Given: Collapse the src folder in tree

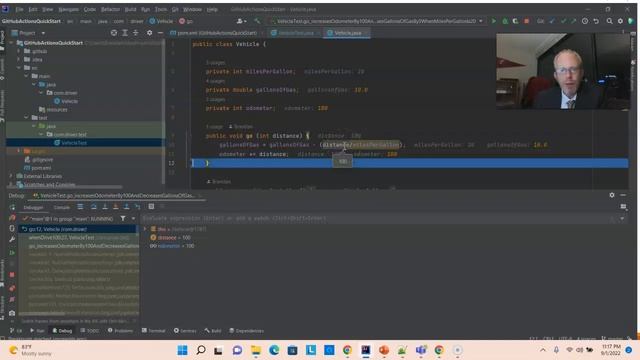Looking at the screenshot, I should pos(18,68).
